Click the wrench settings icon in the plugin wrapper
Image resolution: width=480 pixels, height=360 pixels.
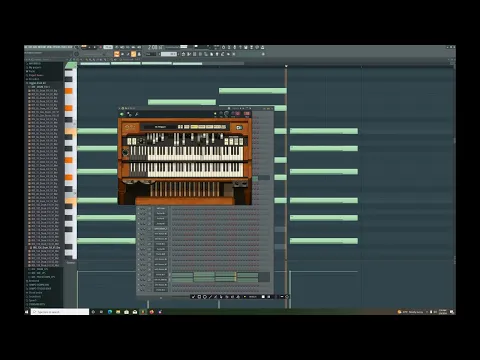point(137,114)
